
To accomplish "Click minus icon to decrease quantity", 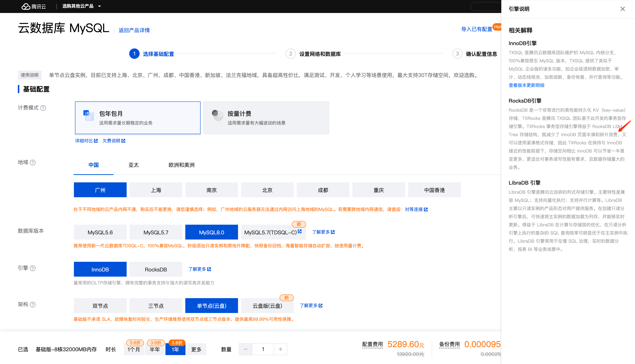I will pyautogui.click(x=245, y=349).
